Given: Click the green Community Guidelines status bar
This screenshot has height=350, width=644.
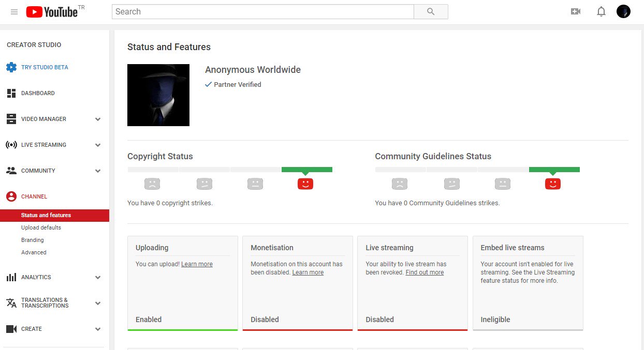Looking at the screenshot, I should [554, 170].
